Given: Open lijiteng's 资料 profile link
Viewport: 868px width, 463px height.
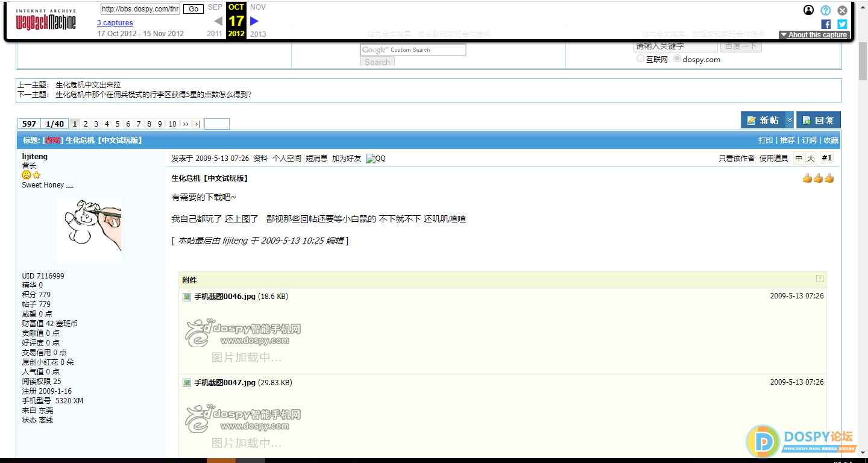Looking at the screenshot, I should [260, 158].
